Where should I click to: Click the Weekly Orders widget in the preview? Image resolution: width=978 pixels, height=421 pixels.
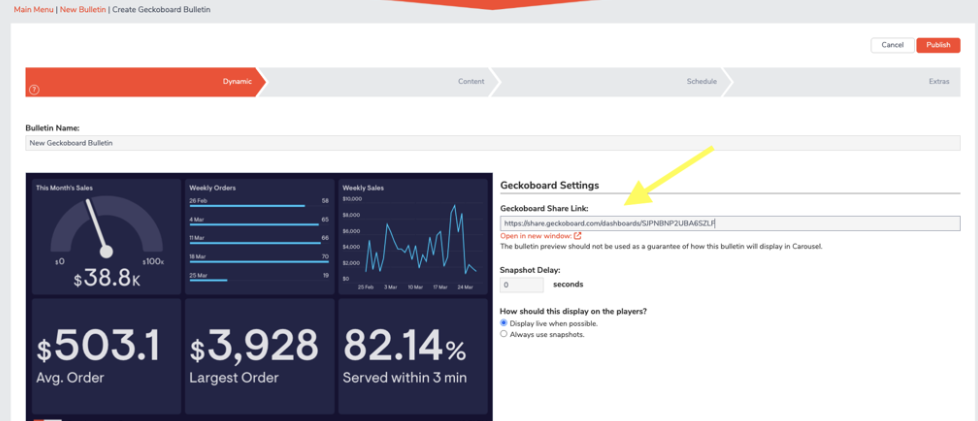pyautogui.click(x=259, y=237)
